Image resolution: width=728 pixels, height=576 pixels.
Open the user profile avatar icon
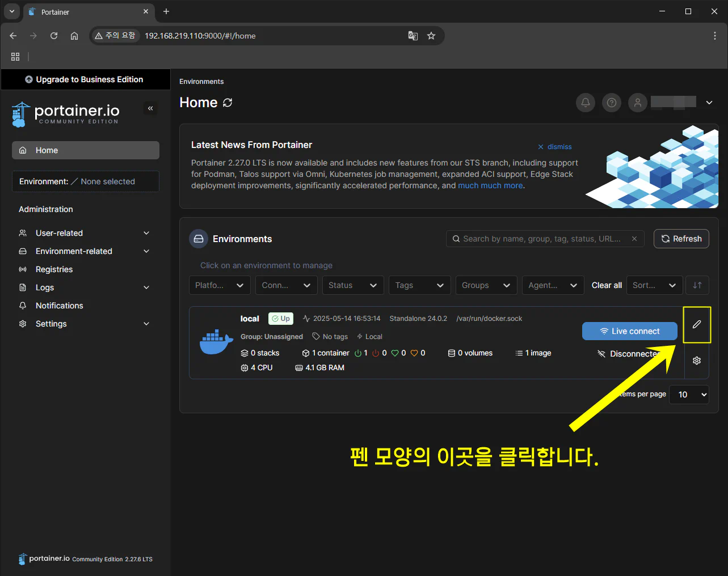(x=638, y=103)
